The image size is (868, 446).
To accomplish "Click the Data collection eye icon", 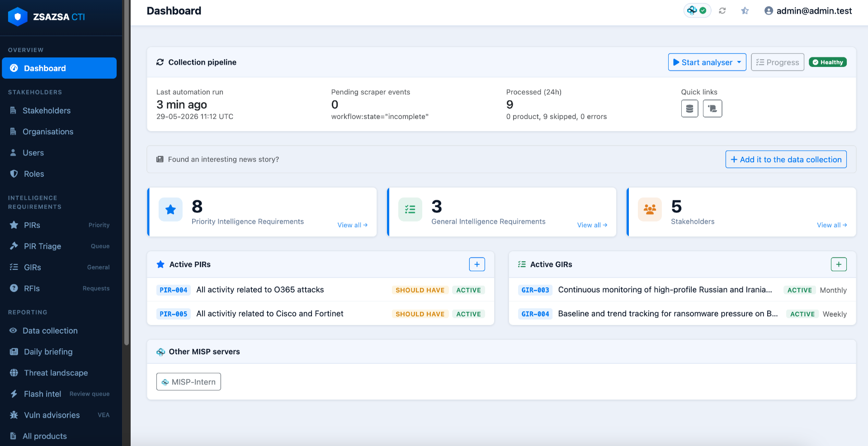I will point(14,330).
